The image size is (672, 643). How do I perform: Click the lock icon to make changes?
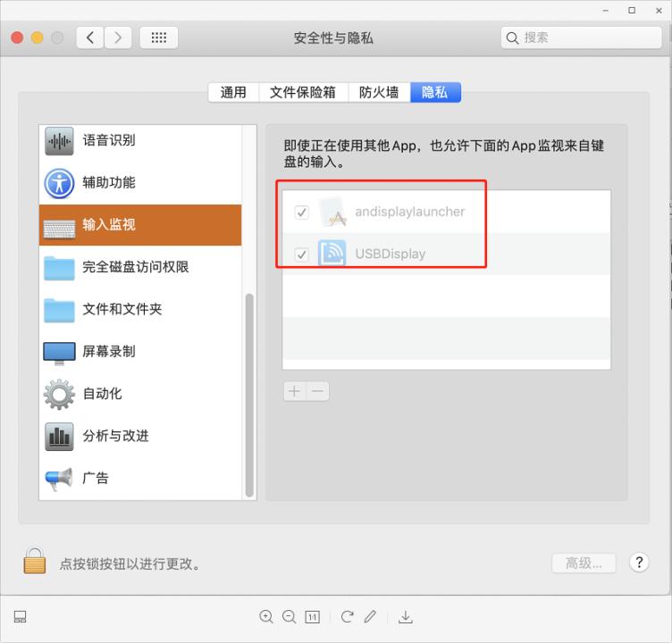34,562
